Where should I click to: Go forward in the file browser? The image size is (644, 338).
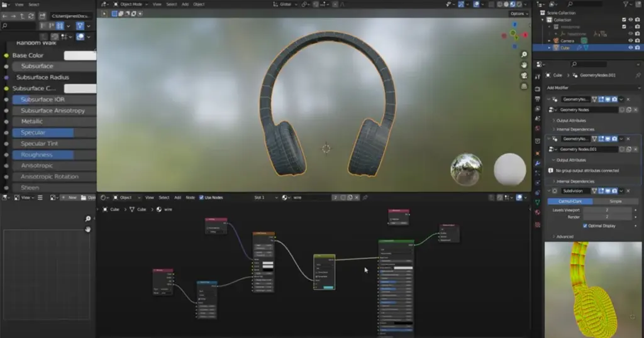pos(13,16)
